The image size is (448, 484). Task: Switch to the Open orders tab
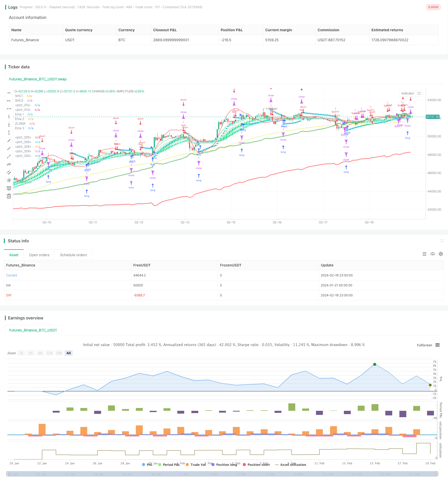39,255
